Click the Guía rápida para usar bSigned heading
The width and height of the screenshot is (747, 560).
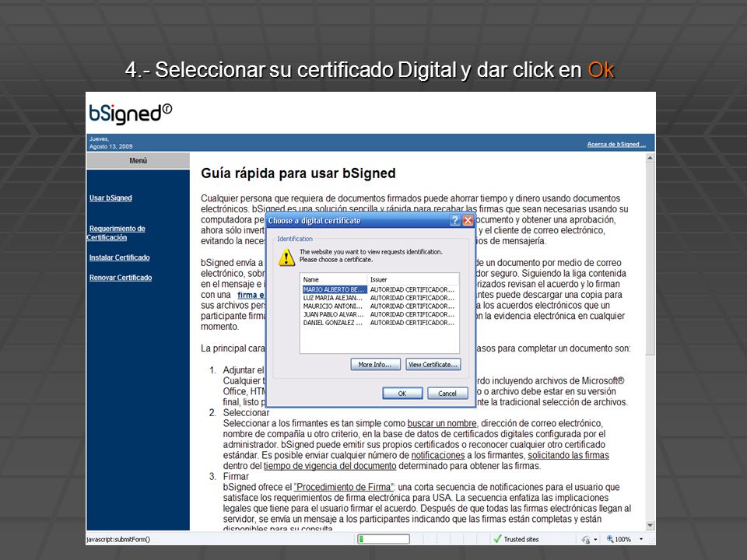[298, 173]
